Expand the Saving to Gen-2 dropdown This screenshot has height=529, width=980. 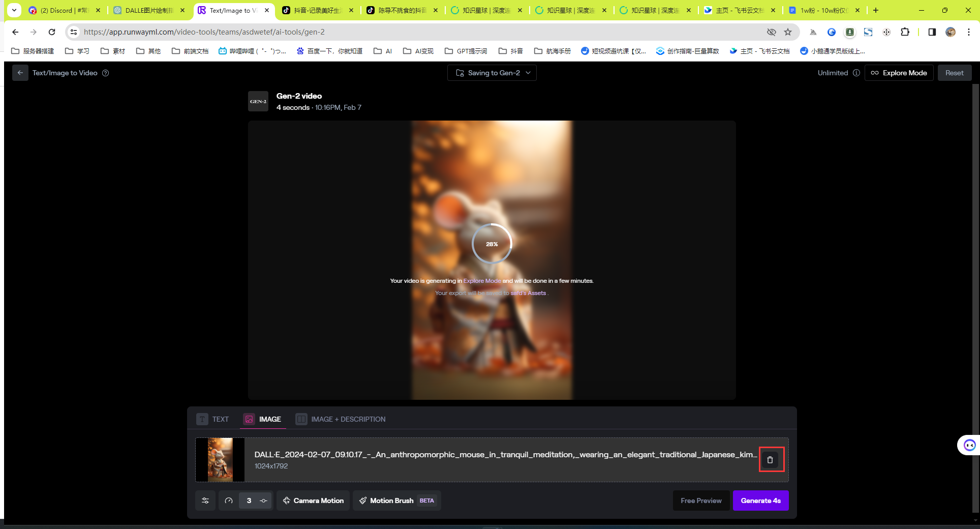pos(492,73)
